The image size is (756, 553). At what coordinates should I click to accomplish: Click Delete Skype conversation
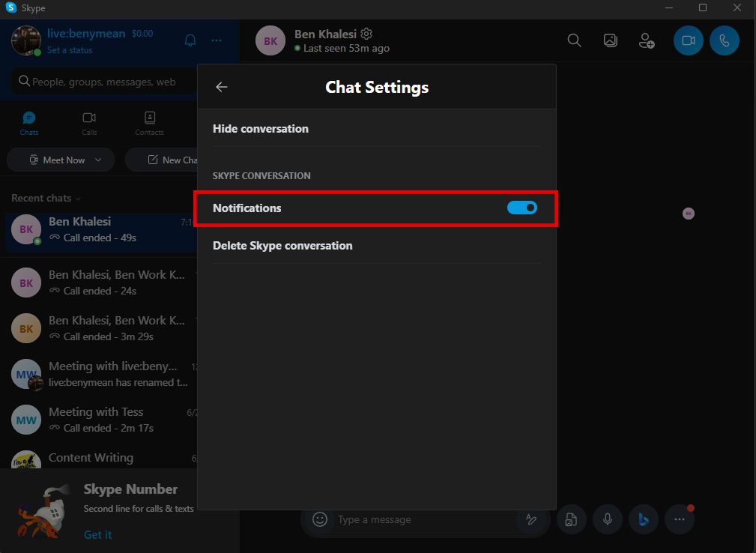click(282, 245)
